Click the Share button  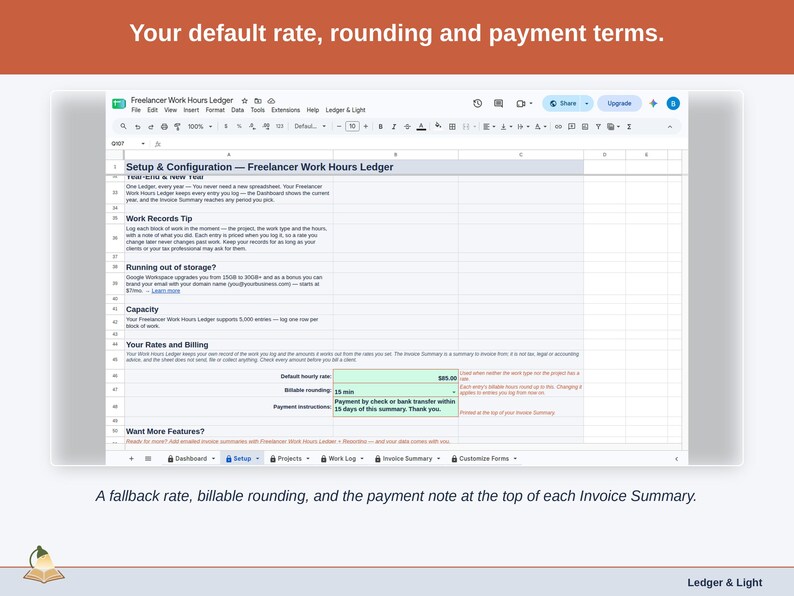[563, 103]
